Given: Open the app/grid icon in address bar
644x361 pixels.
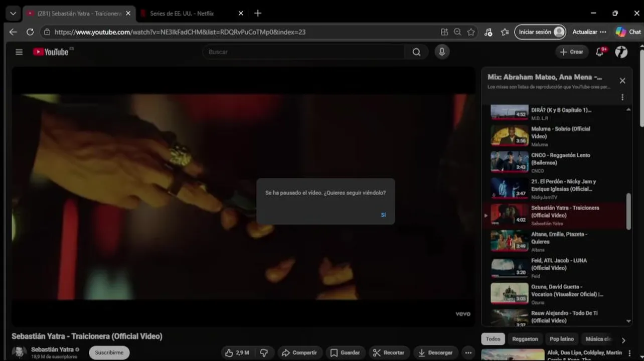Looking at the screenshot, I should tap(444, 32).
